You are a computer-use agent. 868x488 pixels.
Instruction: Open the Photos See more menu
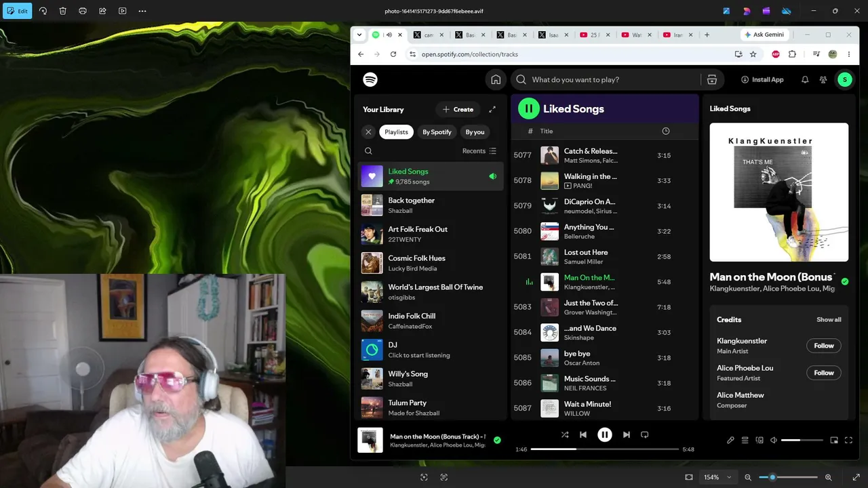[142, 11]
